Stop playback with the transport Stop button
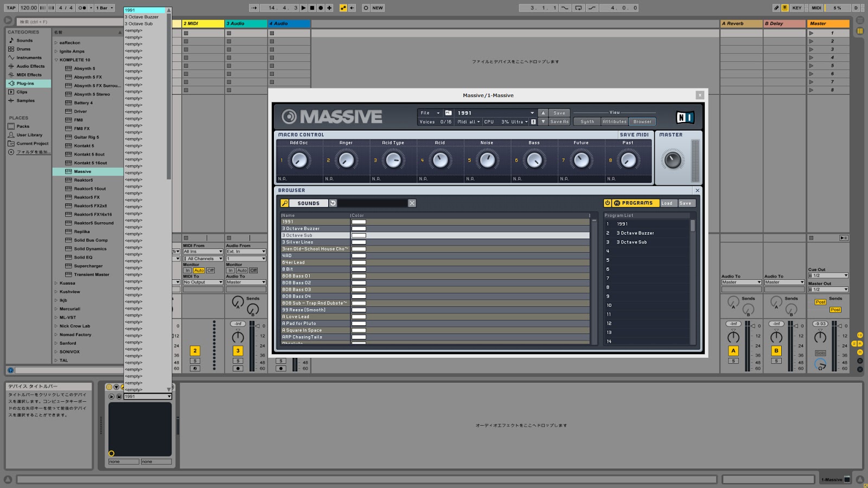This screenshot has width=868, height=488. pos(312,8)
